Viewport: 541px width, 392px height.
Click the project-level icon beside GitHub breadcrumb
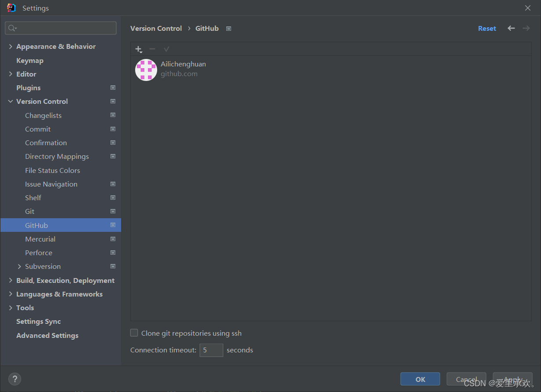point(228,29)
